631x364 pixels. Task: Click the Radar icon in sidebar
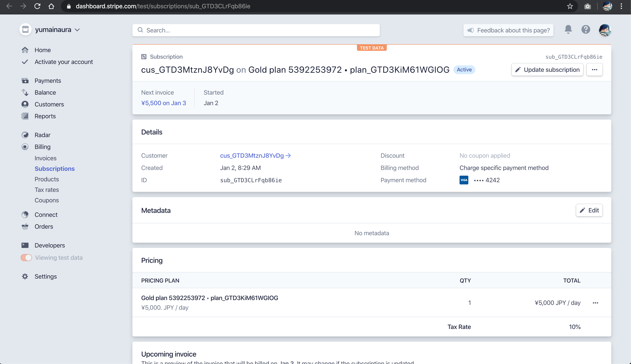[25, 135]
